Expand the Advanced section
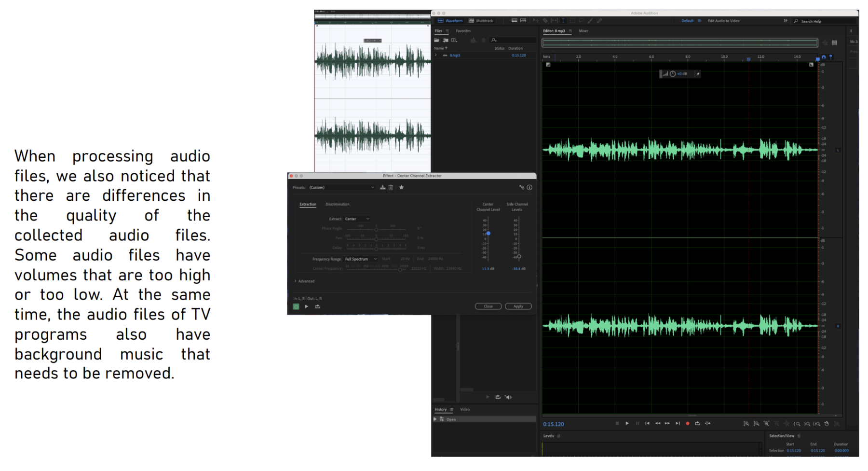 pyautogui.click(x=304, y=281)
